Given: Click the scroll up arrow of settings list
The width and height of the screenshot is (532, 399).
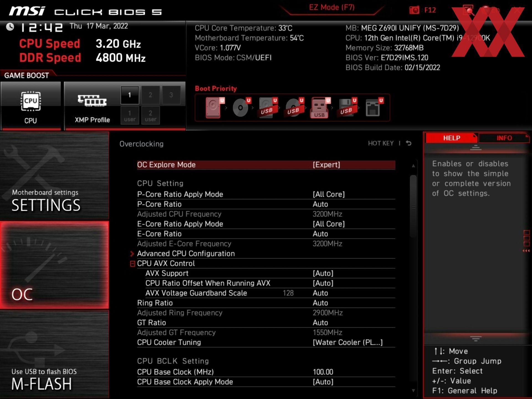Looking at the screenshot, I should coord(413,166).
